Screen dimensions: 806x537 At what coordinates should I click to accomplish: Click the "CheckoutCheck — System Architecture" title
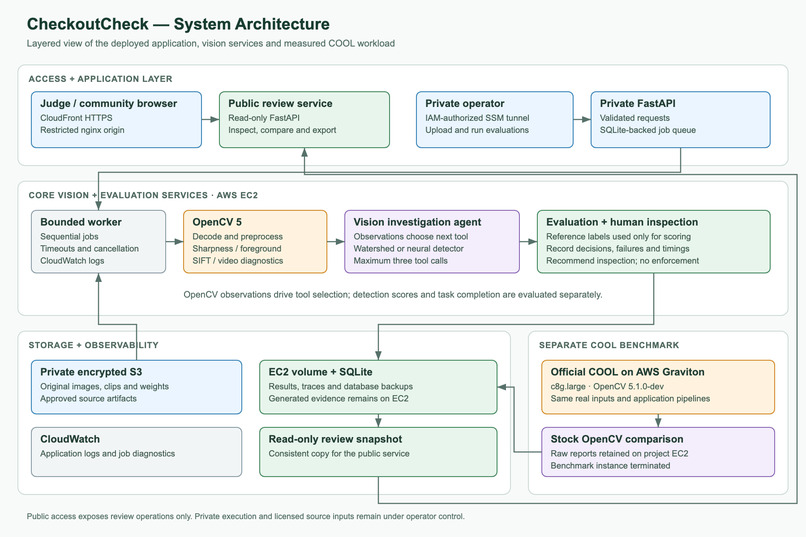178,24
